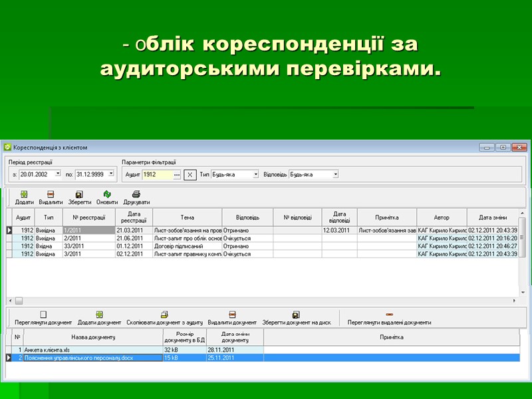Click the horizontal scrollbar thumb

click(19, 301)
